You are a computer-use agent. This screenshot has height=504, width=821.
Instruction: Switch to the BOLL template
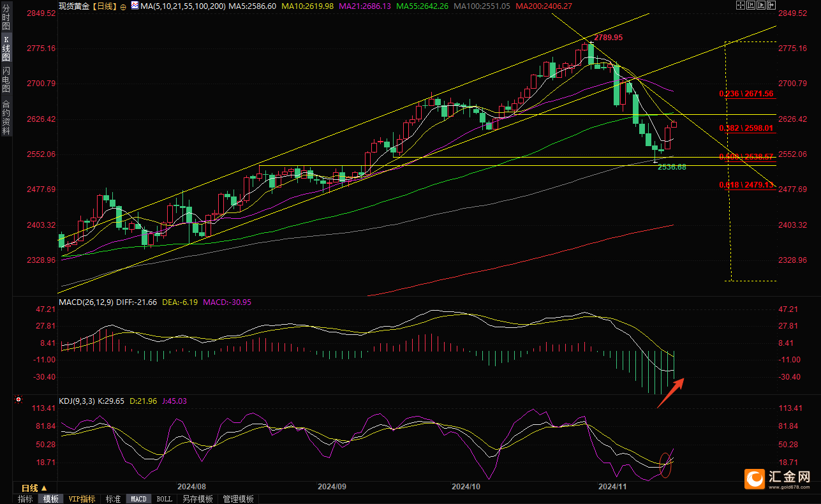point(164,499)
